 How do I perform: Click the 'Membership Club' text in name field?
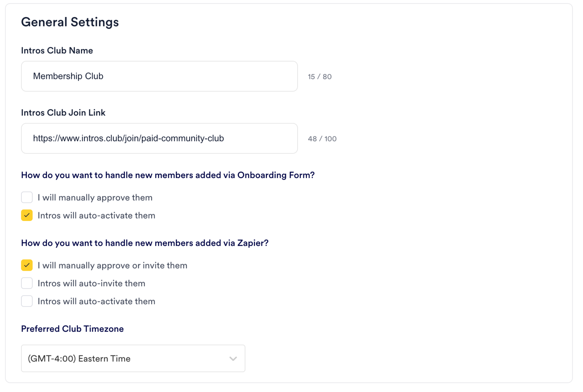(x=68, y=76)
